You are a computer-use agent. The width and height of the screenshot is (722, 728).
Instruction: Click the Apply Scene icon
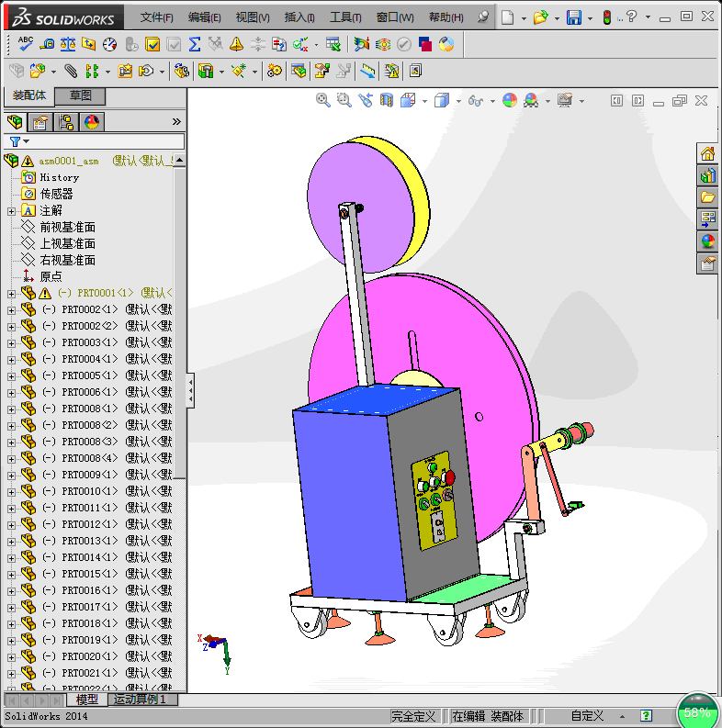point(531,100)
